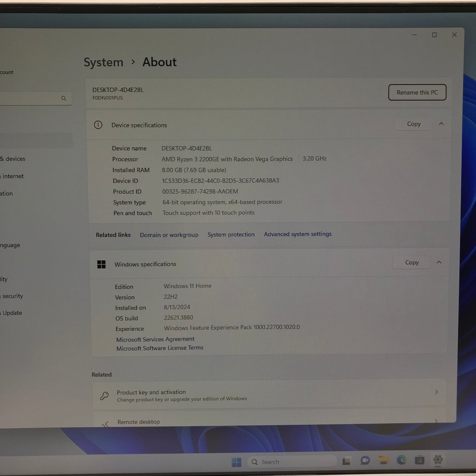
Task: Click the info icon beside Device specifications
Action: 98,125
